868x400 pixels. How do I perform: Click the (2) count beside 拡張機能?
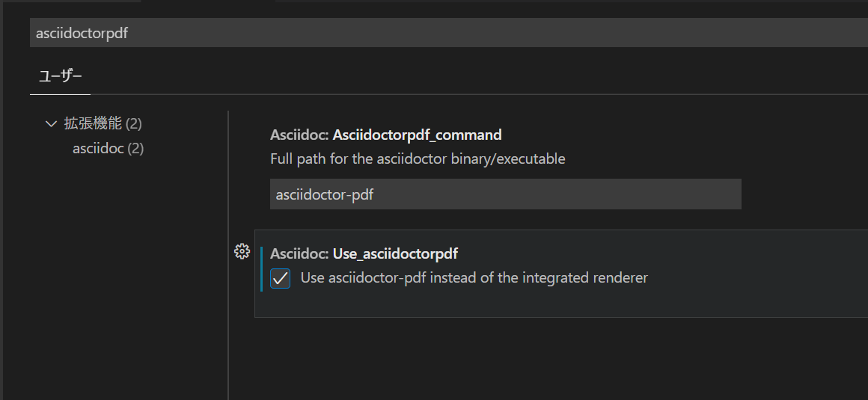click(134, 123)
